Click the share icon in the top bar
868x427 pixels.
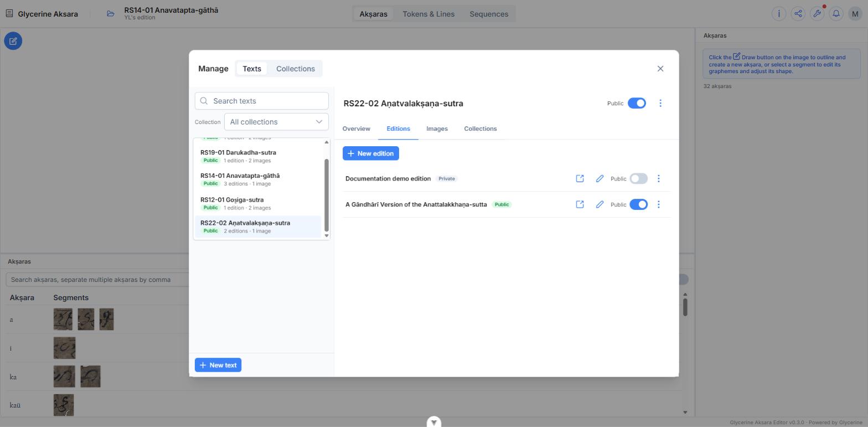point(798,14)
